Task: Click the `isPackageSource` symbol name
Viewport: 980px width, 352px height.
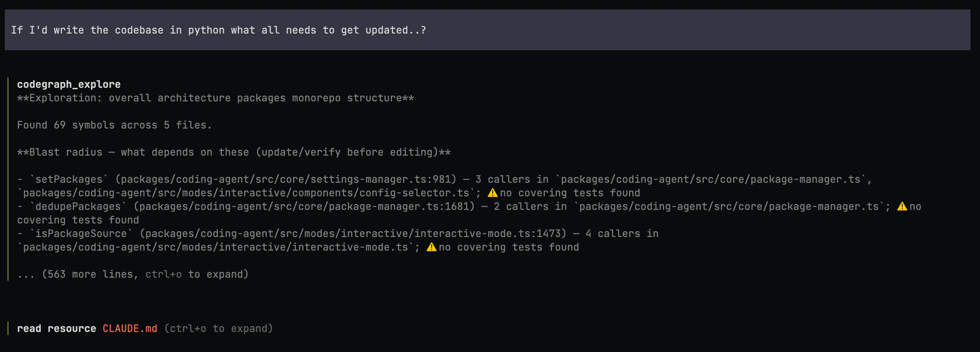Action: click(x=81, y=234)
